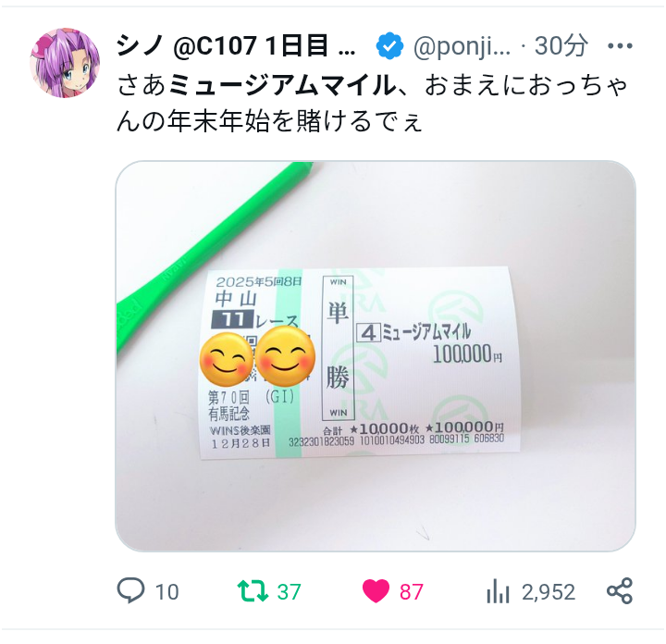Click the reply count 10

point(166,592)
